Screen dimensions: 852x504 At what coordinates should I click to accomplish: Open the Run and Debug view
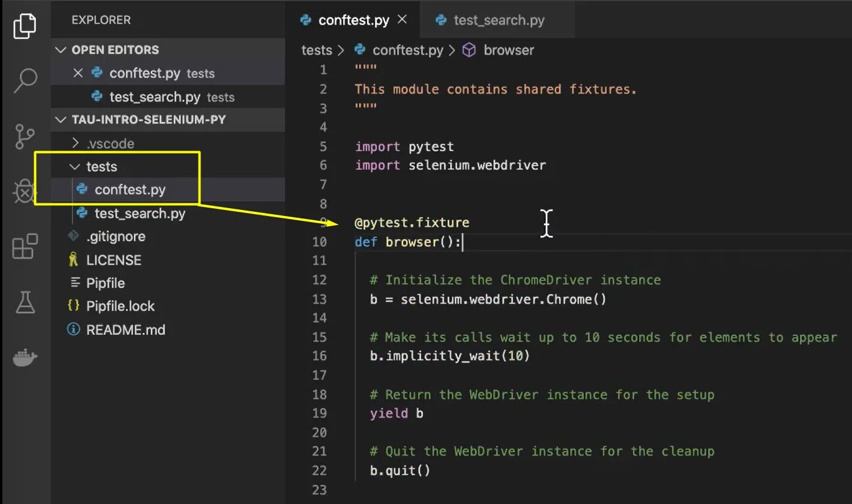pyautogui.click(x=25, y=192)
